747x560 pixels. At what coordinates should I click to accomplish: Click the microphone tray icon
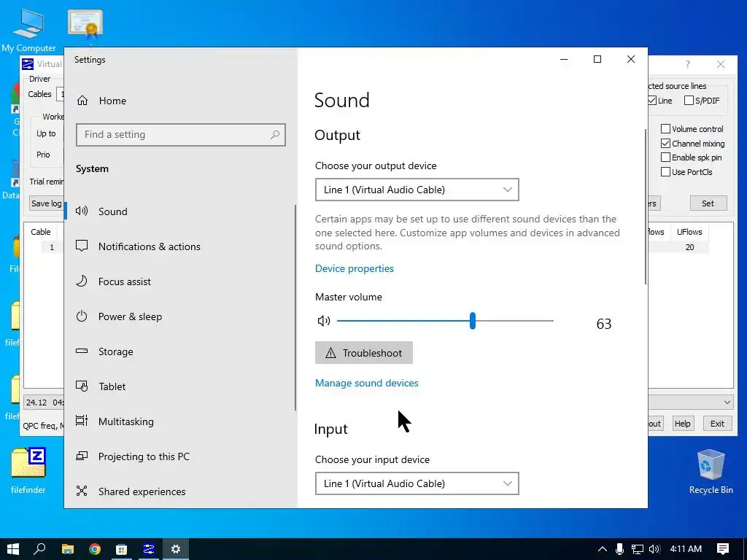[619, 549]
